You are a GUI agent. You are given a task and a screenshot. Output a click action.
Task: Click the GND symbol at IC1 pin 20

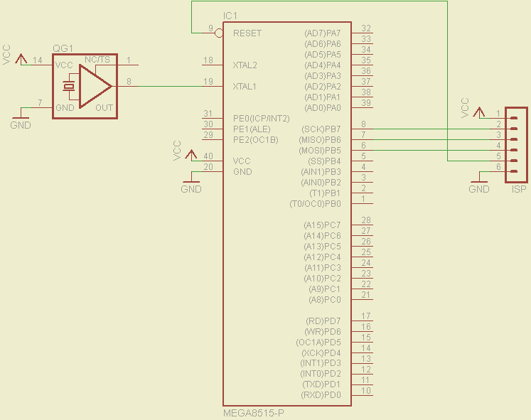[191, 181]
